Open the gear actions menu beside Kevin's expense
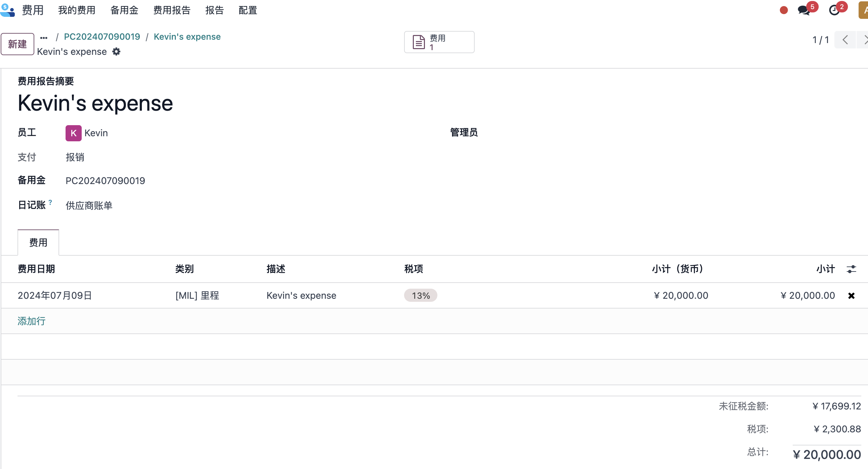Screen dimensions: 868x469 click(x=116, y=51)
